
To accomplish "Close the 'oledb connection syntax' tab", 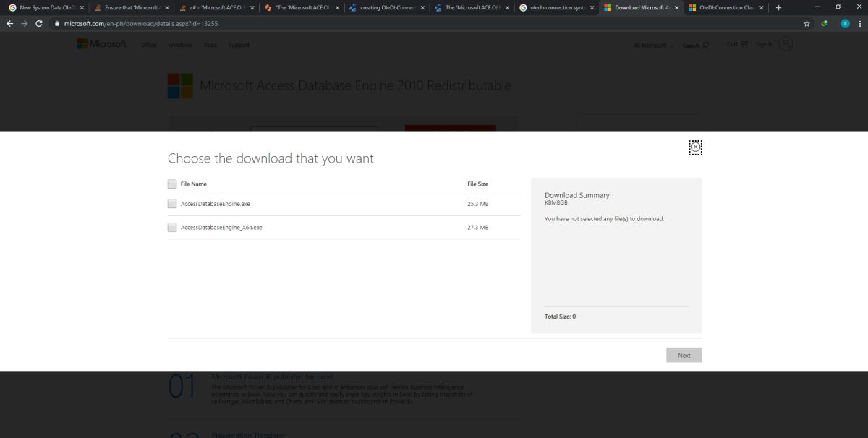I will click(x=592, y=7).
